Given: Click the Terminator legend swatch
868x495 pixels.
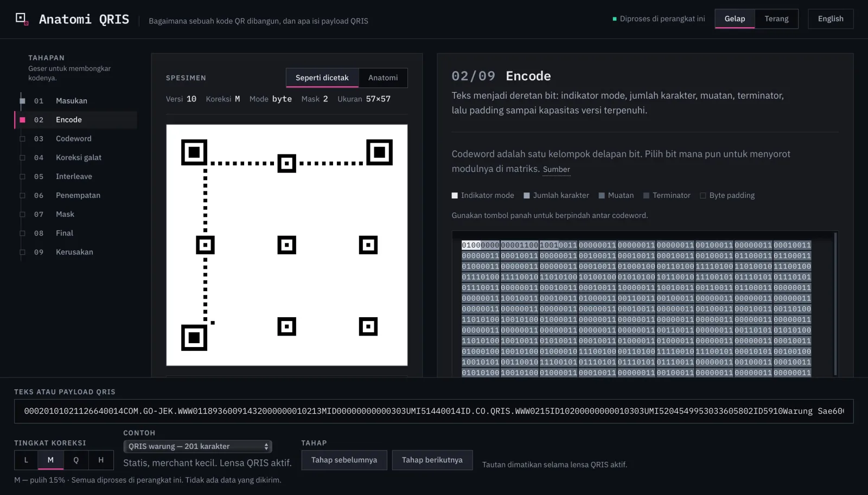Looking at the screenshot, I should tap(646, 196).
